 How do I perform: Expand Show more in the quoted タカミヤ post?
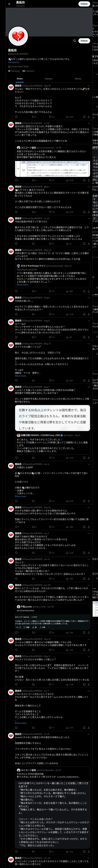point(22,285)
